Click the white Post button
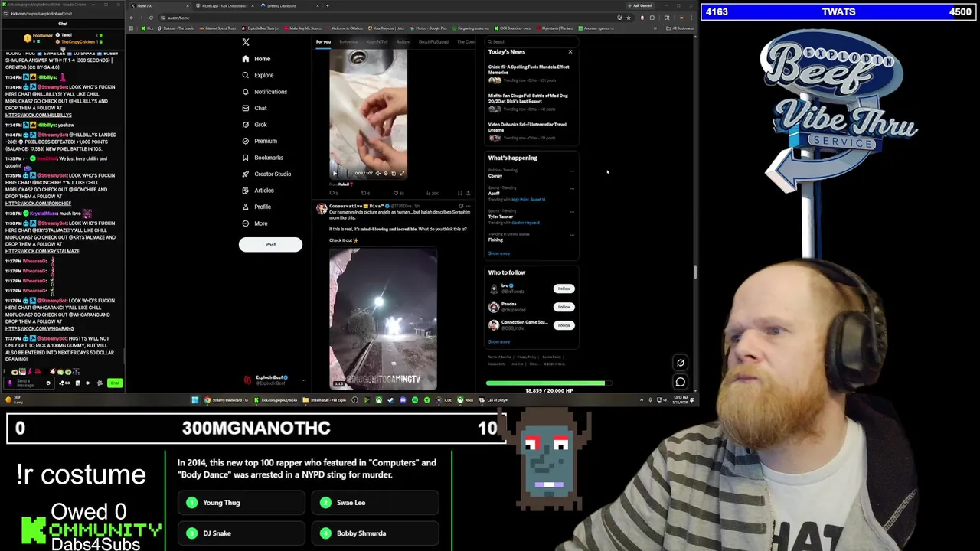This screenshot has height=551, width=980. click(270, 245)
